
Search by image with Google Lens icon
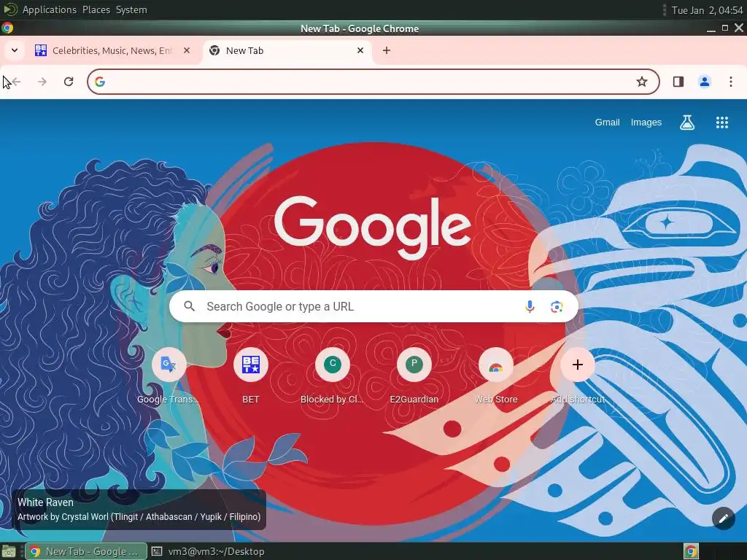[x=557, y=307]
